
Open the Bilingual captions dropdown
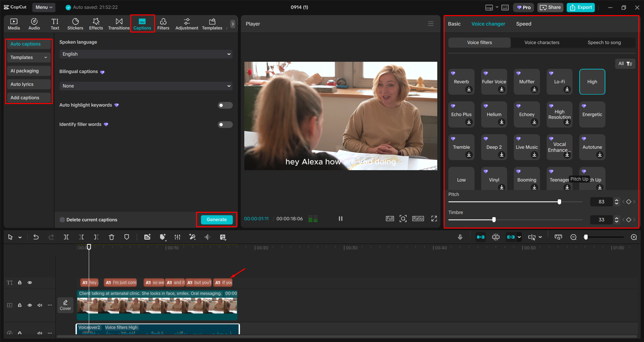click(146, 86)
